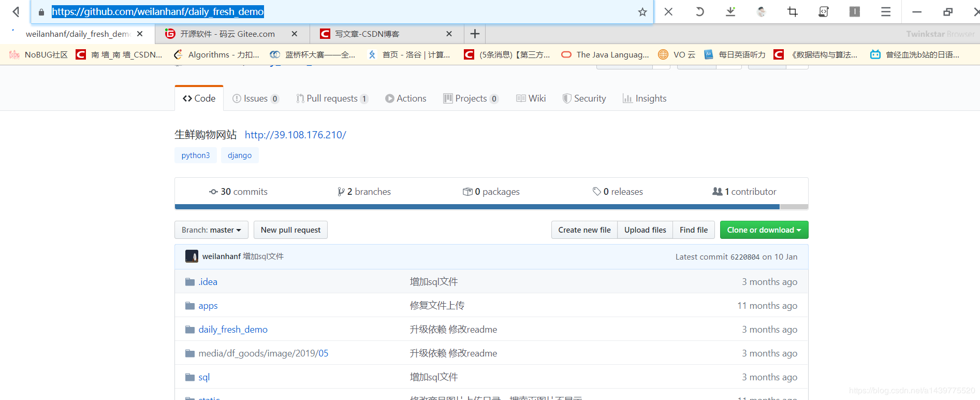Open the 曾经血洗b站的日语 bookmark

coord(915,54)
